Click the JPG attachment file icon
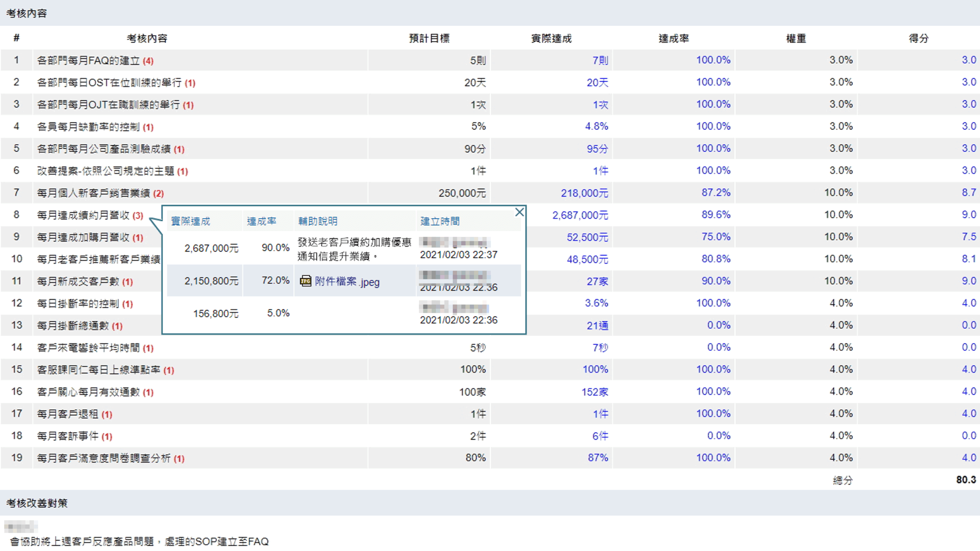Image resolution: width=980 pixels, height=551 pixels. (305, 281)
